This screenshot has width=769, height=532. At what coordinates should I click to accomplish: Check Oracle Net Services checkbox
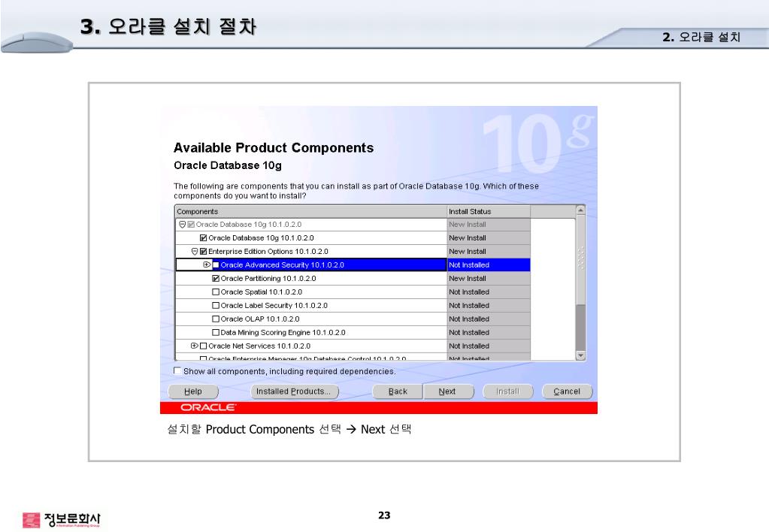204,346
